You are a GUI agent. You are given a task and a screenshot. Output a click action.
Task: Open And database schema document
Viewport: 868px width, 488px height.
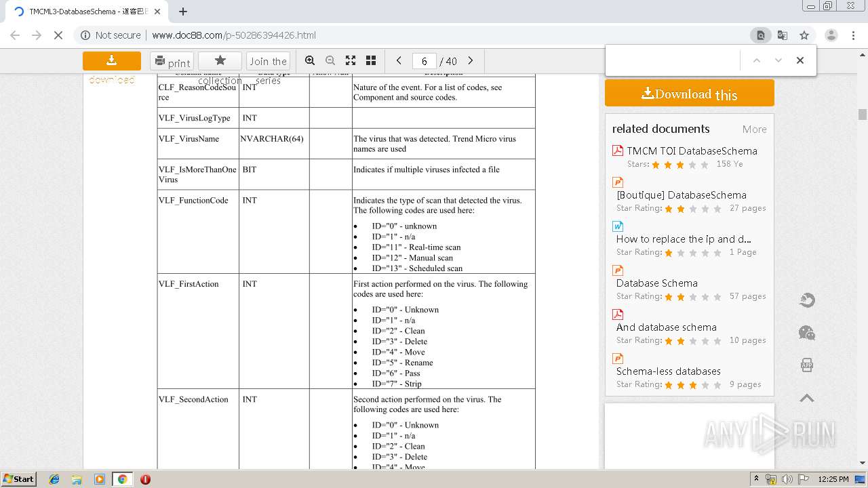(666, 327)
